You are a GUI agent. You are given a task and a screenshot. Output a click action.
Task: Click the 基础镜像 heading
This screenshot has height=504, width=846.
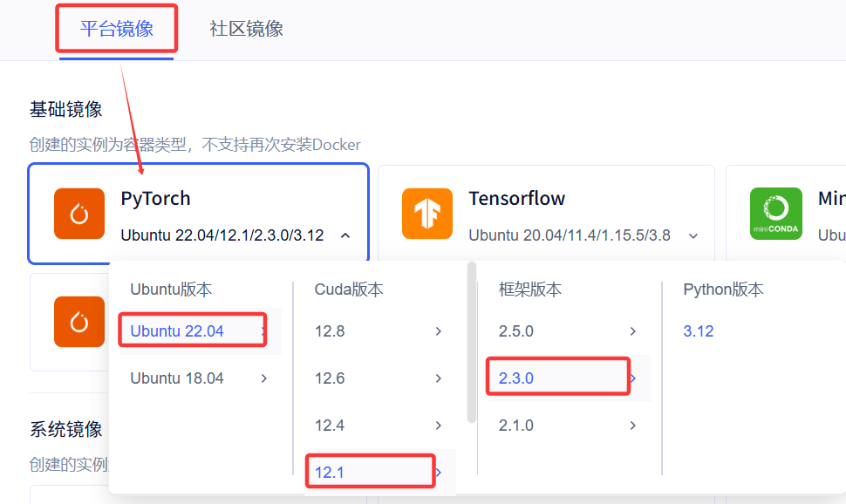[x=65, y=109]
